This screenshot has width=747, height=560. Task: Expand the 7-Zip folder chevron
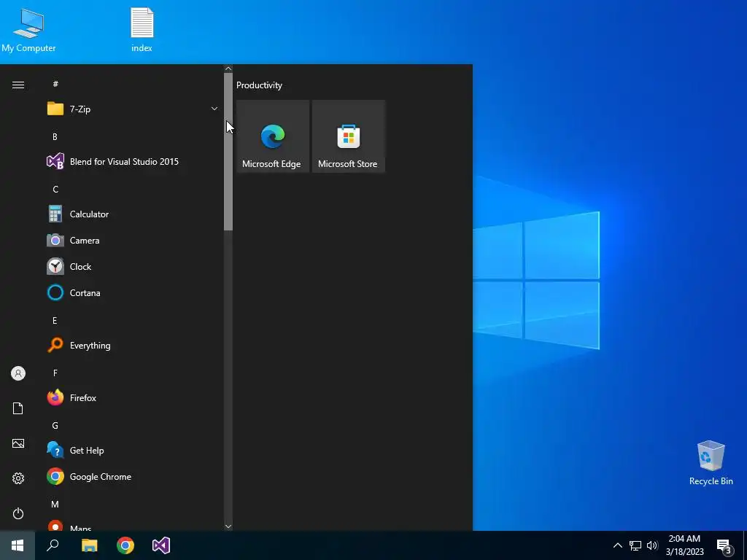pyautogui.click(x=214, y=109)
